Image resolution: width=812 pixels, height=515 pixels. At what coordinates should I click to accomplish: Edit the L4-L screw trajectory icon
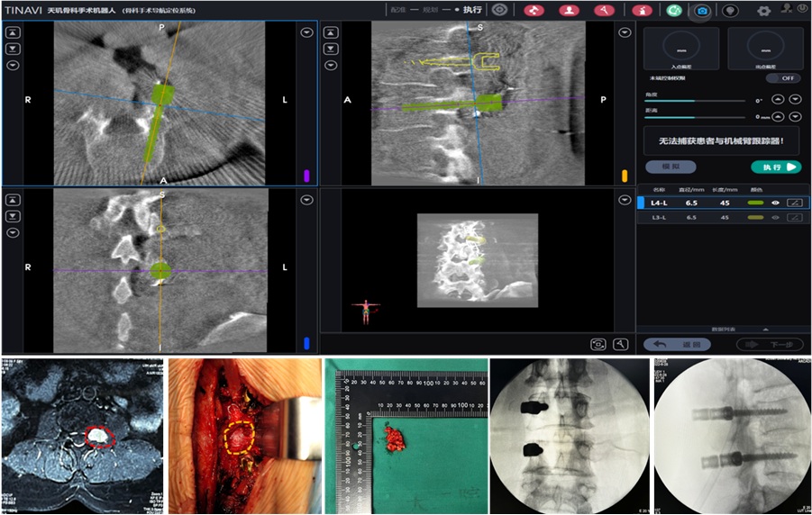click(794, 203)
